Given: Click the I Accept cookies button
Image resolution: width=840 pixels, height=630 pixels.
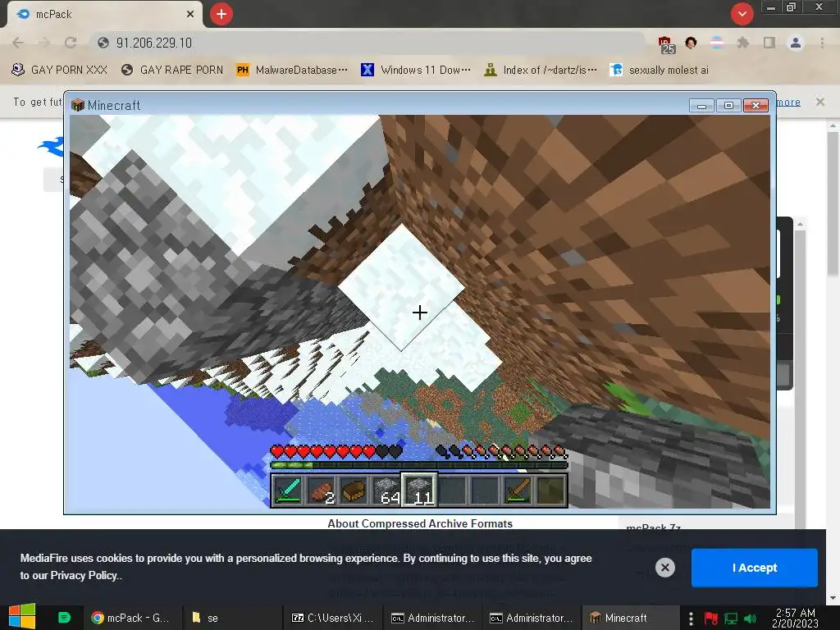Looking at the screenshot, I should click(x=755, y=568).
